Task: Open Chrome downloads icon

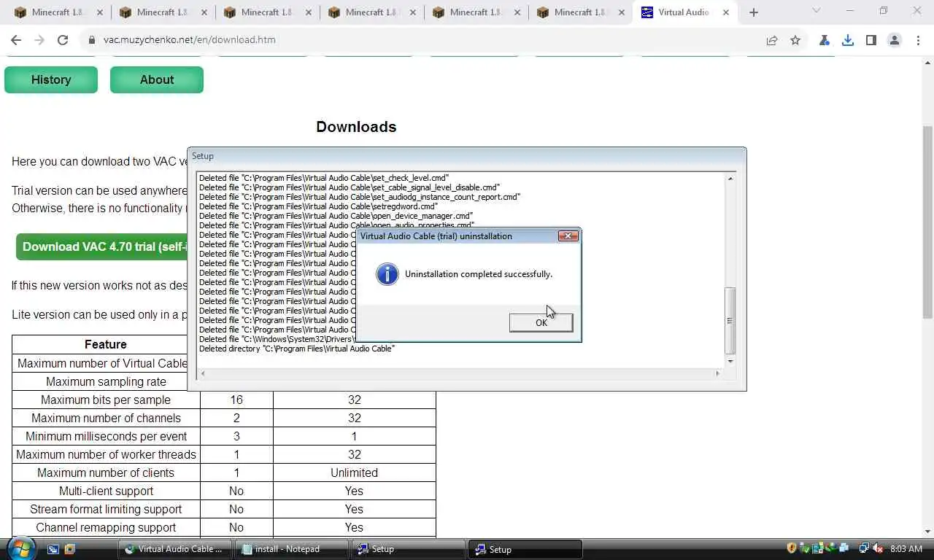Action: [848, 40]
